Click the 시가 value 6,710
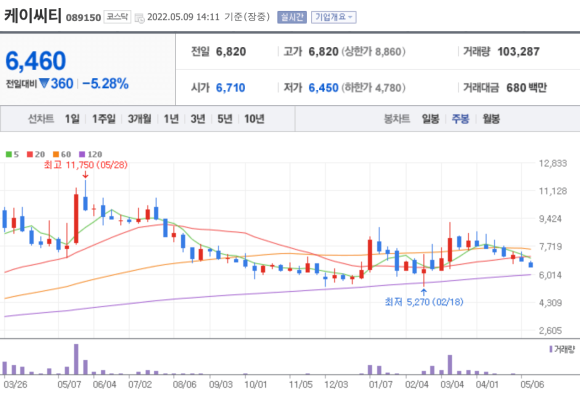This screenshot has height=397, width=580. [x=230, y=88]
